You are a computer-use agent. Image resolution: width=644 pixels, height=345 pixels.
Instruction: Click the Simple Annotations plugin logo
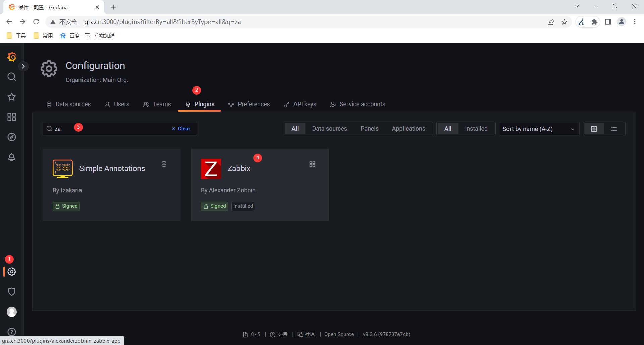click(63, 169)
